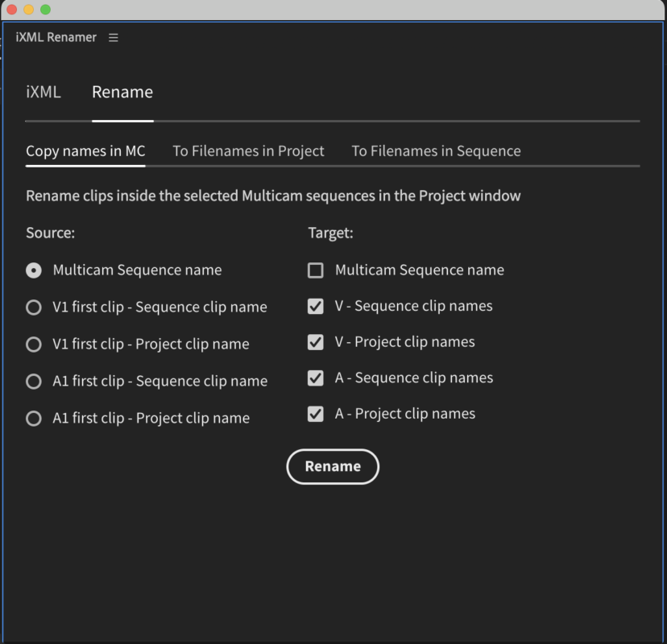Viewport: 667px width, 644px height.
Task: Open the iXML Renamer panel menu icon
Action: (113, 37)
